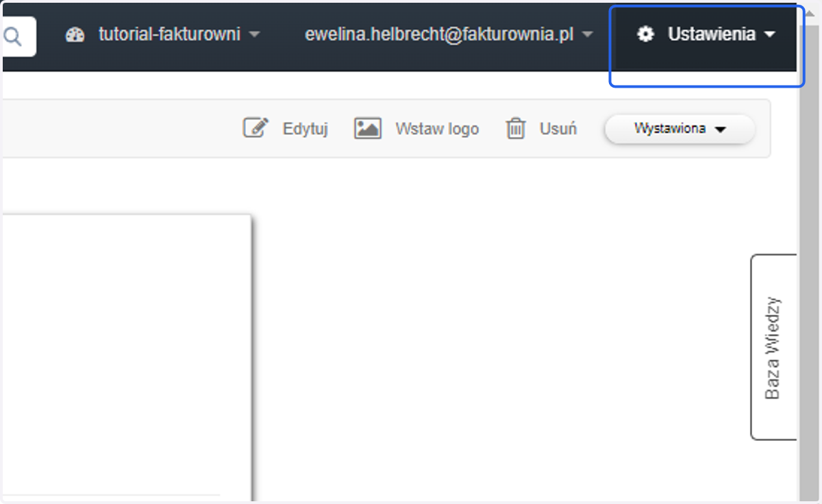Click the Wstaw logo link

pyautogui.click(x=437, y=129)
